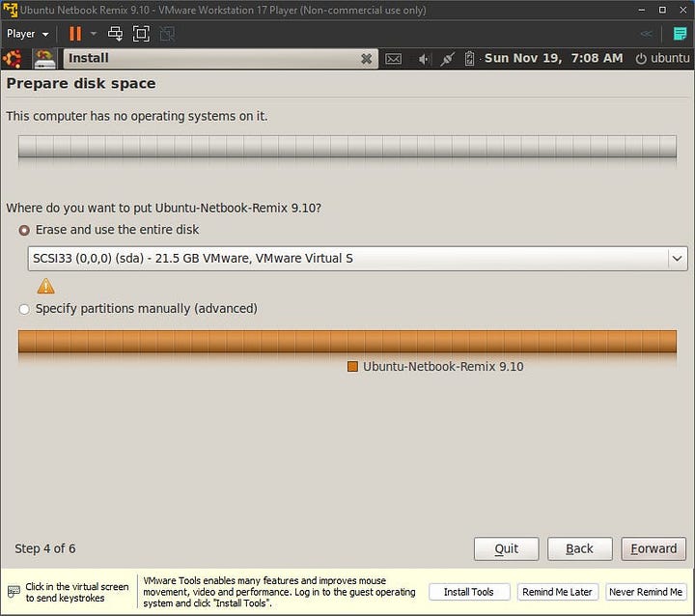The height and width of the screenshot is (616, 695).
Task: Click the warning triangle icon
Action: [46, 286]
